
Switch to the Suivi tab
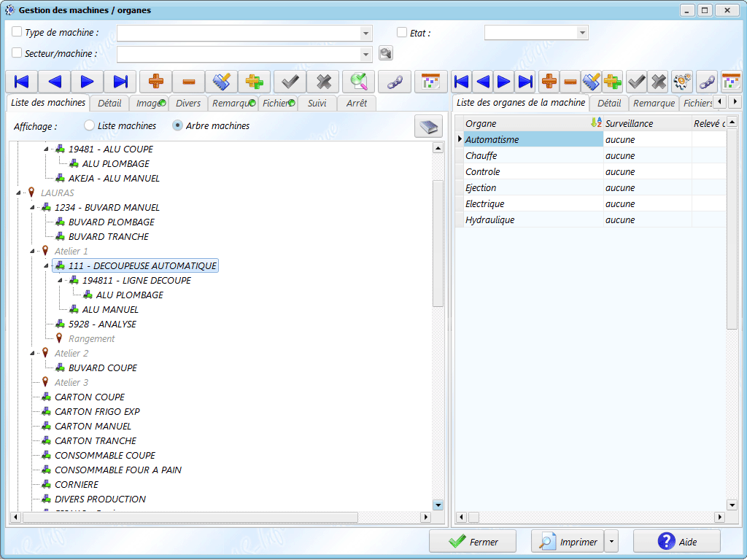pyautogui.click(x=317, y=104)
